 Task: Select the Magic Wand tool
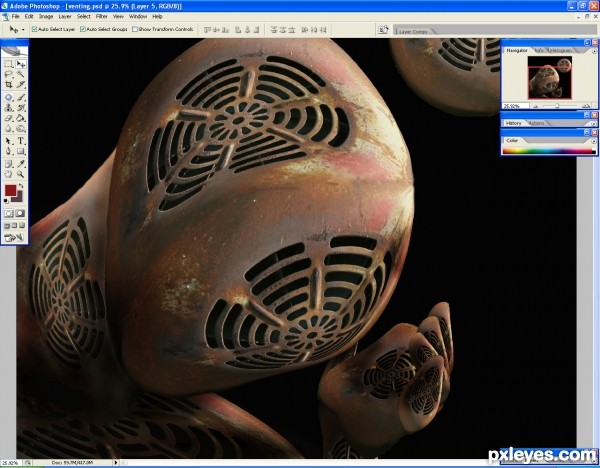pos(21,74)
